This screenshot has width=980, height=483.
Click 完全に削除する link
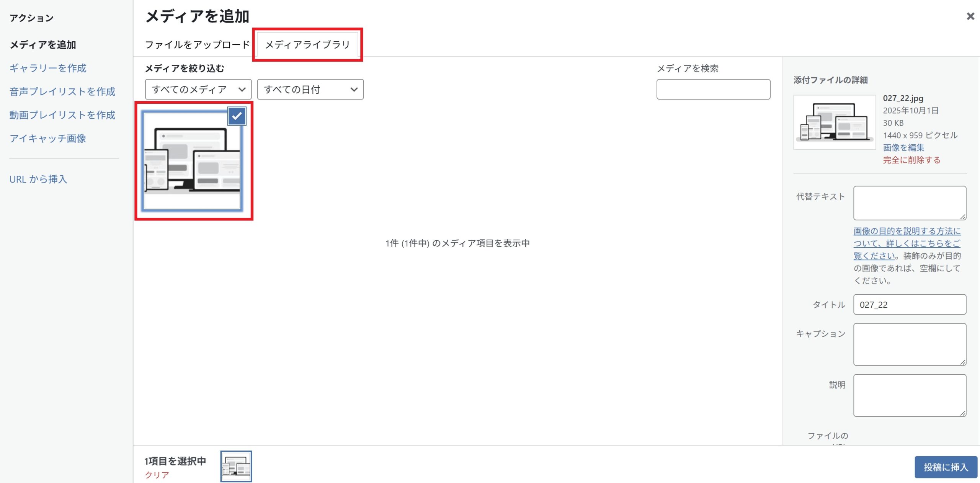click(911, 160)
